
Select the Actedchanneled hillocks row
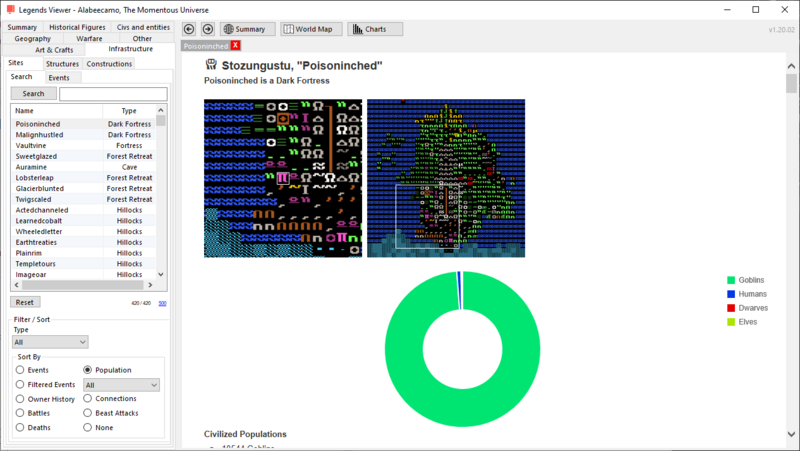(83, 210)
